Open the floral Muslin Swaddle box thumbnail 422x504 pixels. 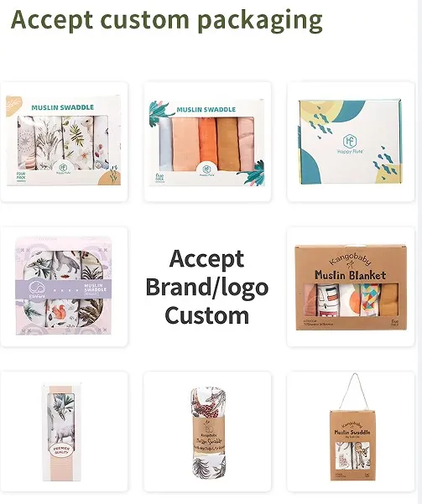pyautogui.click(x=64, y=142)
